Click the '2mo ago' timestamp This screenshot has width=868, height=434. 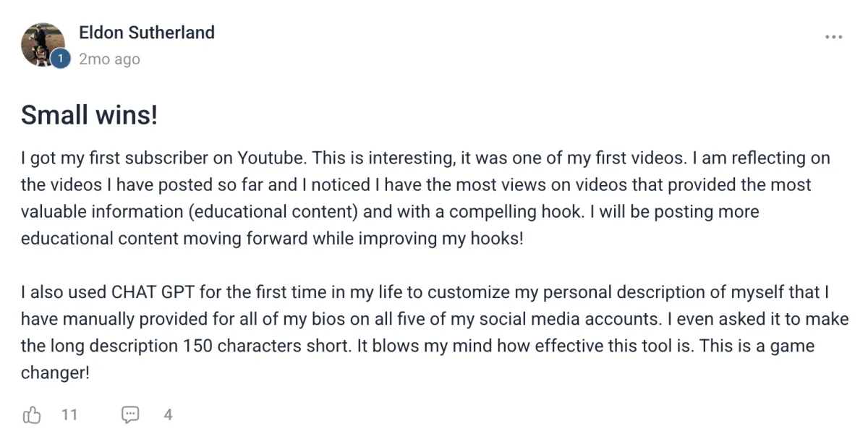109,59
